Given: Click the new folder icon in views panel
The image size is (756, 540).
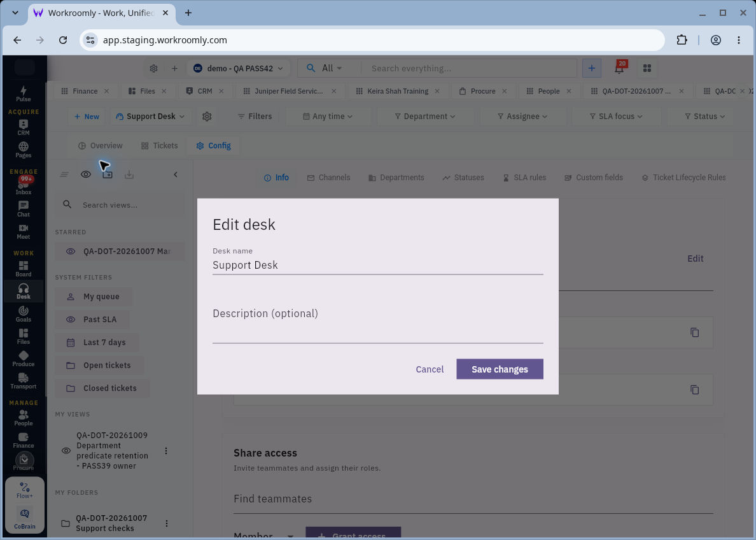Looking at the screenshot, I should 108,174.
